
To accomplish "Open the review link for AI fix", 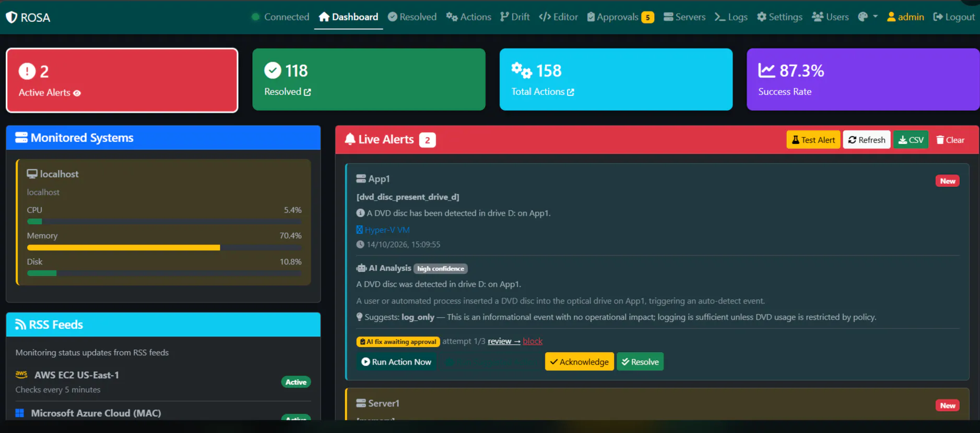I will 504,341.
